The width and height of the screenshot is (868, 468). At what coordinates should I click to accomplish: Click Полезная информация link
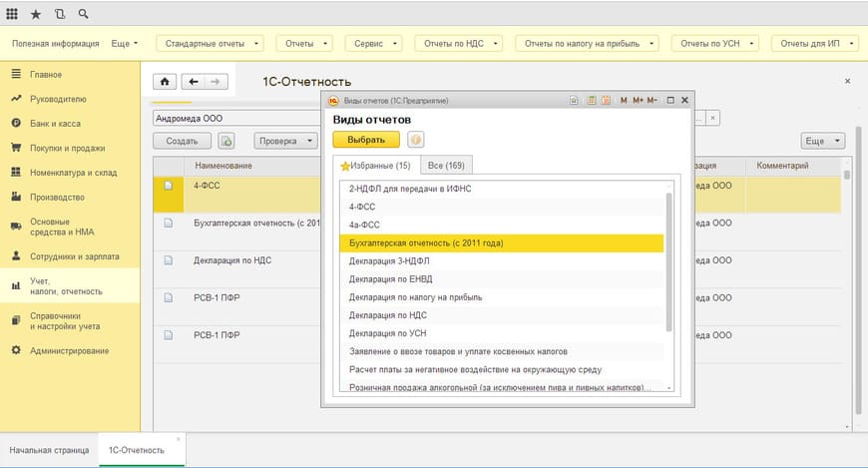click(55, 44)
